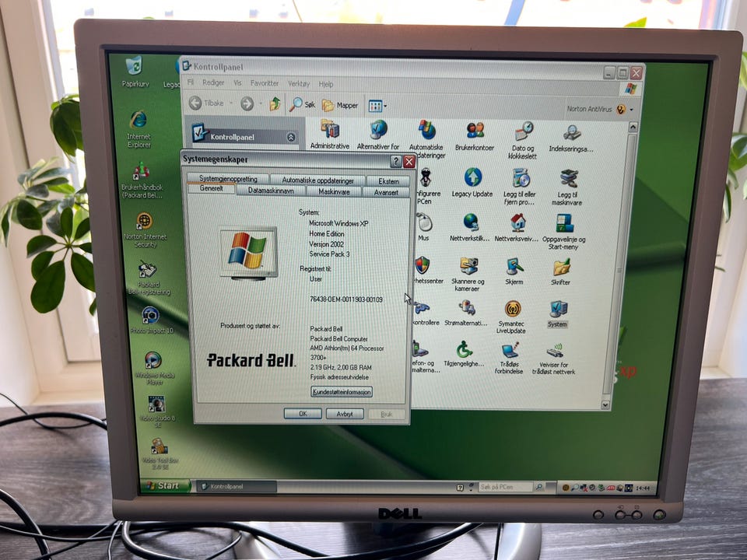Click the Kundestøtteinformasjon button
This screenshot has width=747, height=560.
pos(342,392)
